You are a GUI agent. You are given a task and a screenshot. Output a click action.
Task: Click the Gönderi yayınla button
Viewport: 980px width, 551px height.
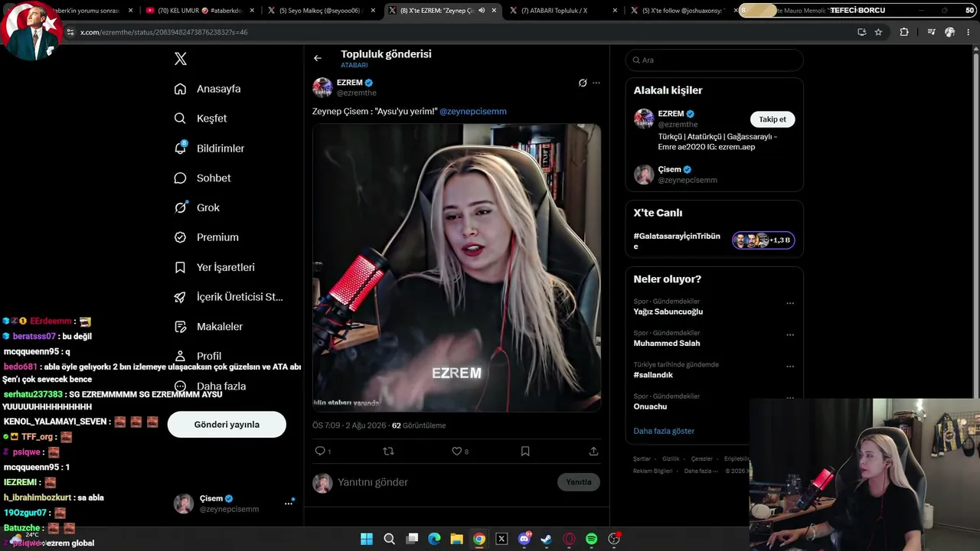point(227,425)
